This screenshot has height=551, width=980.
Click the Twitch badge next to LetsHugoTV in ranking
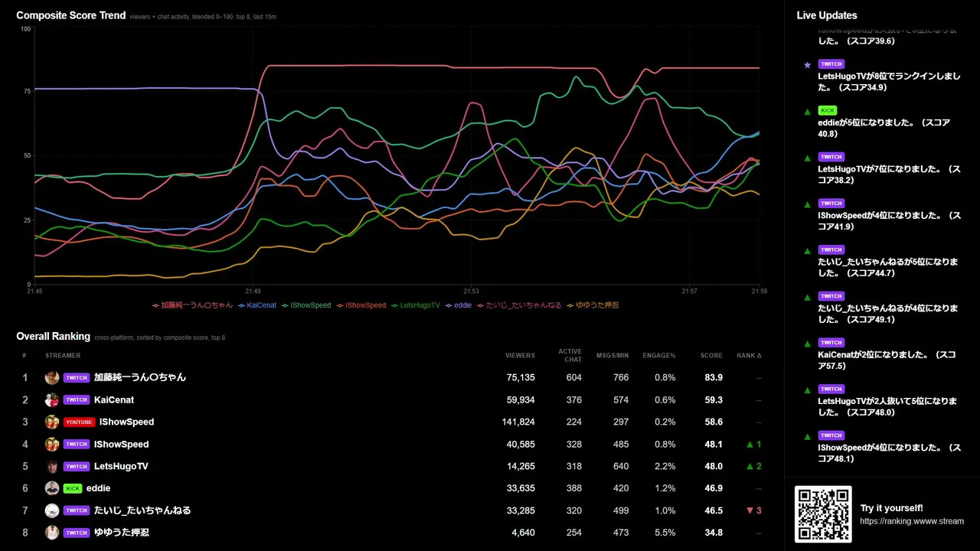[77, 466]
